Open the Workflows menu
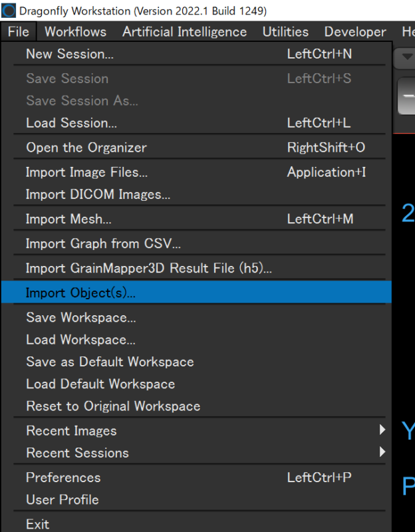415x532 pixels. tap(75, 32)
